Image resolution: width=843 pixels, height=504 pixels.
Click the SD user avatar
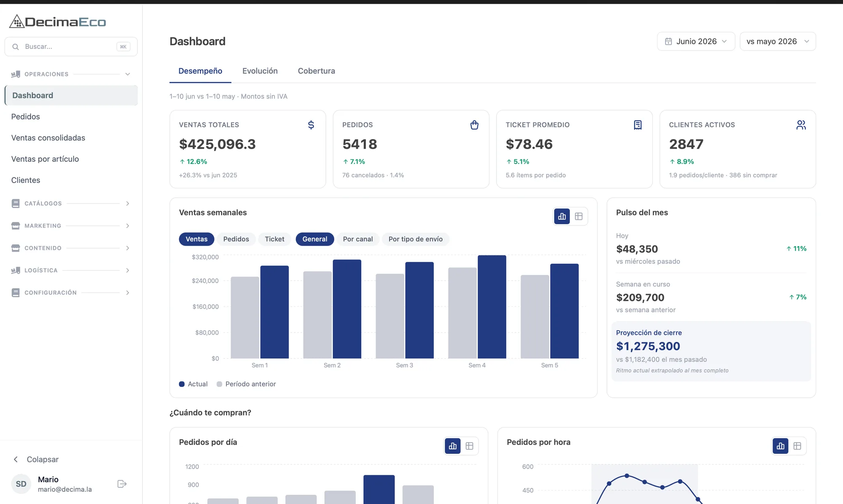(21, 484)
